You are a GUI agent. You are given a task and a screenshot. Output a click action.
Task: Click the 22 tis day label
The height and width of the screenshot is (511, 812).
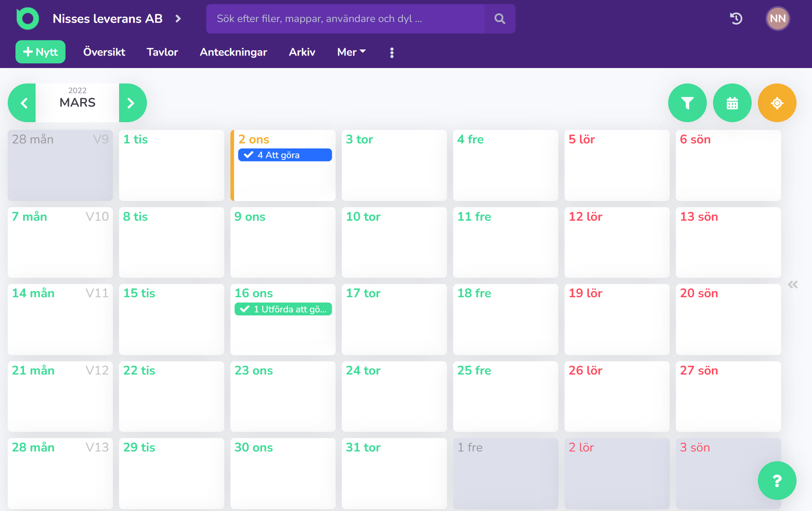(x=139, y=370)
